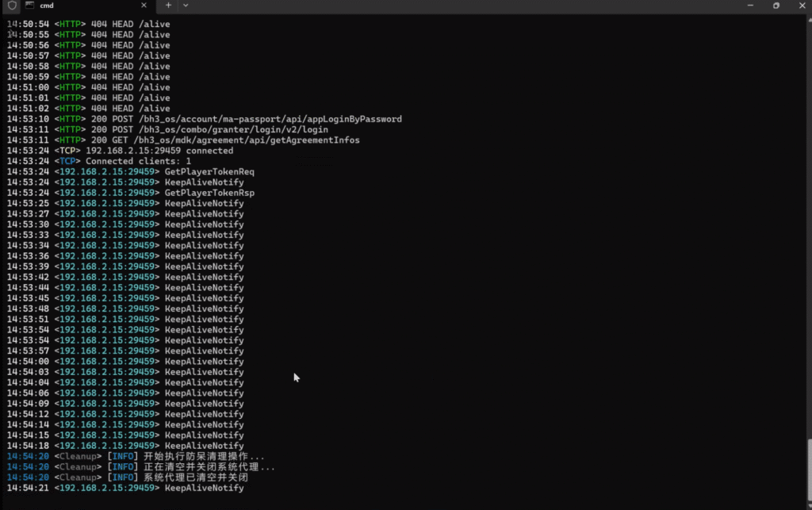Click the administrator shield icon in title bar
Viewport: 812px width, 510px height.
11,6
